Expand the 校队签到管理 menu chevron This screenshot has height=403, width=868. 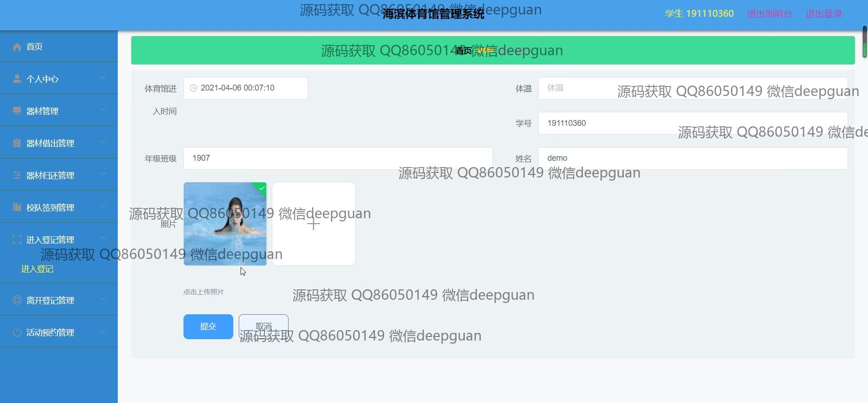[103, 206]
